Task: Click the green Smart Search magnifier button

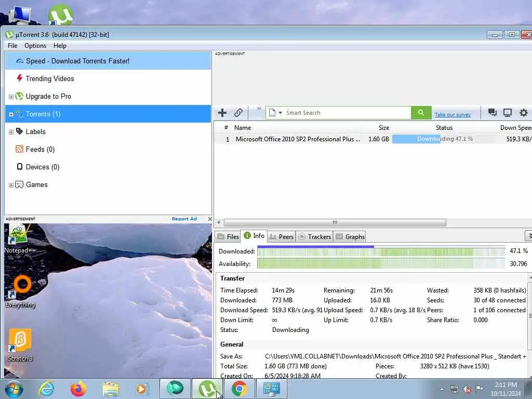Action: (421, 113)
